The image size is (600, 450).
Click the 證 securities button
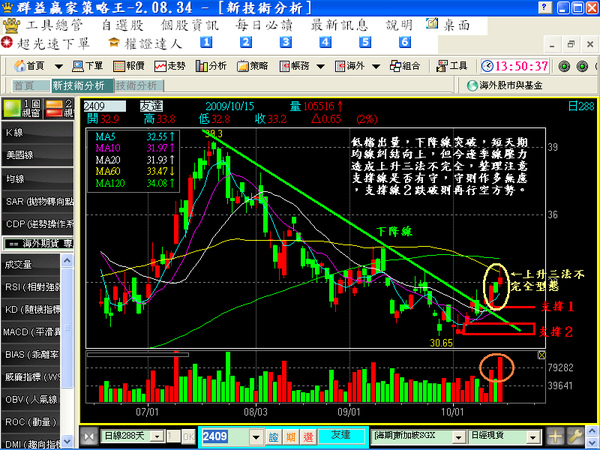(273, 437)
